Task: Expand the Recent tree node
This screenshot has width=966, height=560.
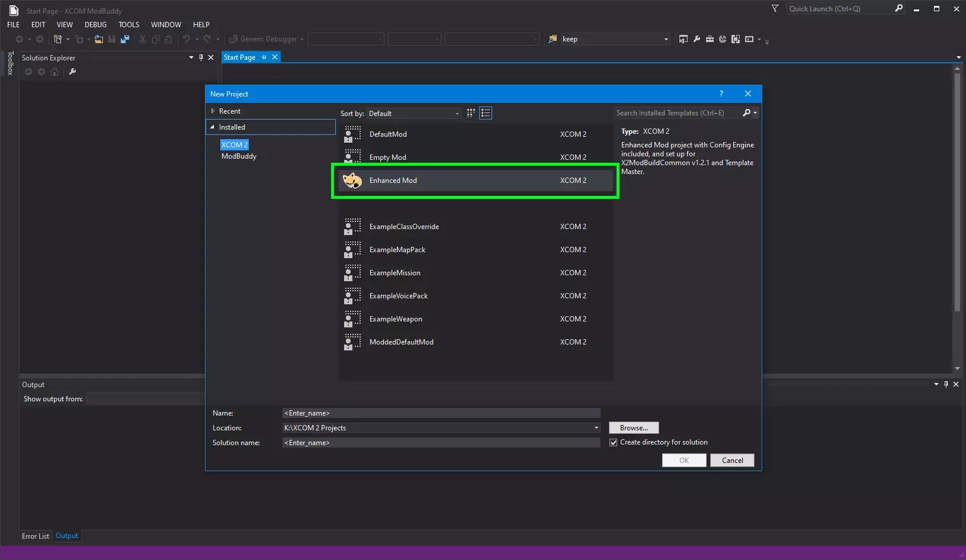Action: tap(213, 111)
